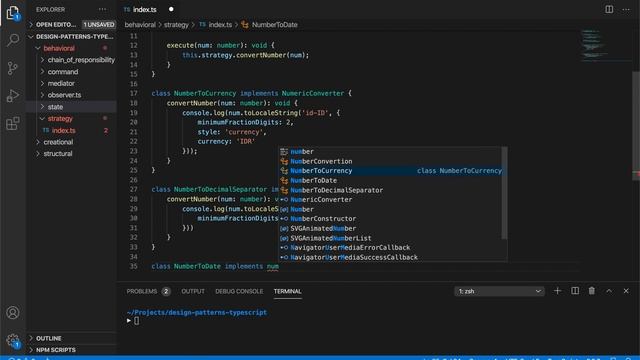Expand the OUTLINE section
The width and height of the screenshot is (640, 360).
click(71, 338)
